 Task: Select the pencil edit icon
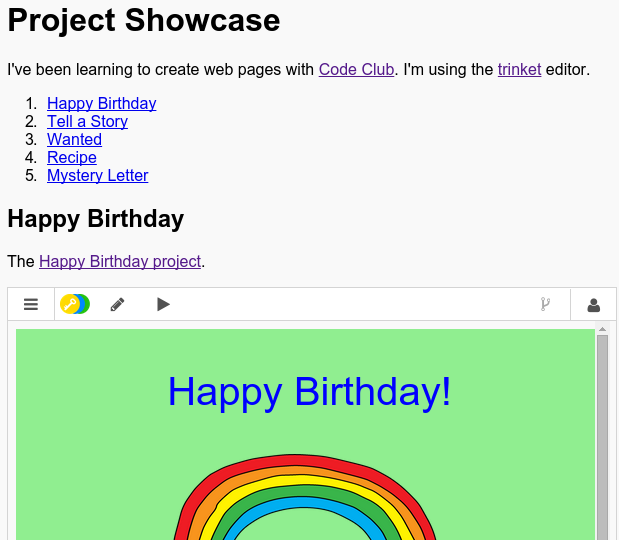pos(117,304)
